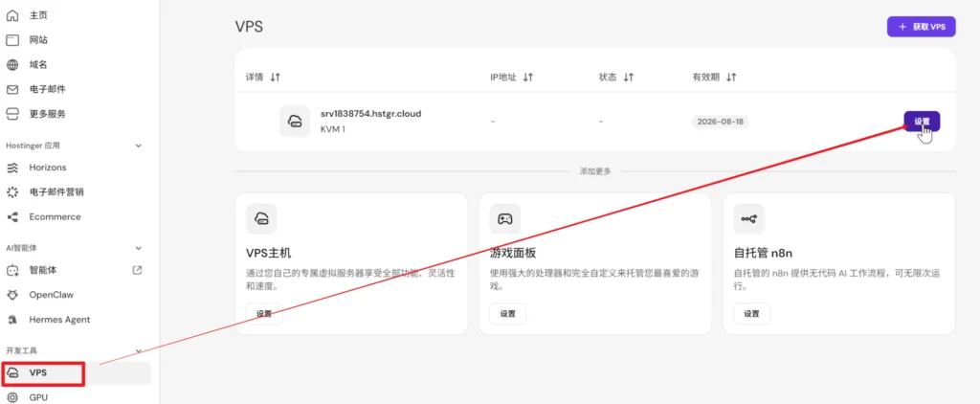Sort by 有效期 column arrows
Screen dimensions: 980x404
pyautogui.click(x=731, y=78)
